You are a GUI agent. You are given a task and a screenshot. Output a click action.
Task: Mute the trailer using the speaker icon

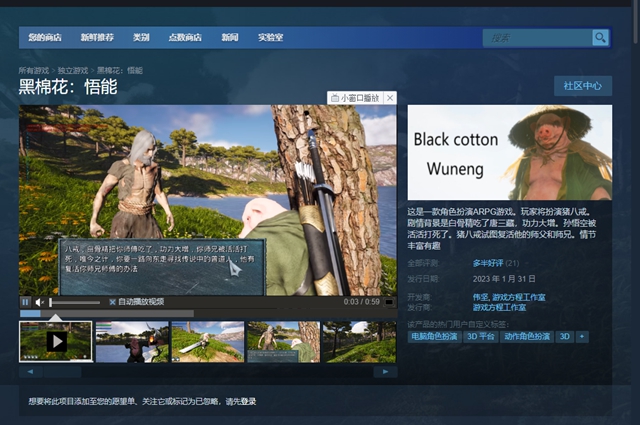pyautogui.click(x=41, y=301)
